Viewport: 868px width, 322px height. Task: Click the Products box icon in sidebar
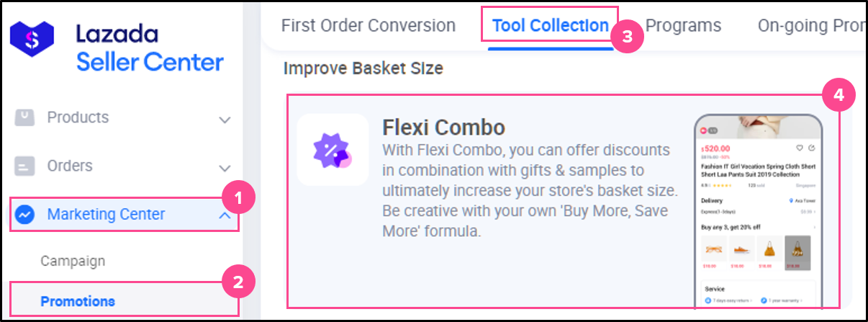point(25,117)
